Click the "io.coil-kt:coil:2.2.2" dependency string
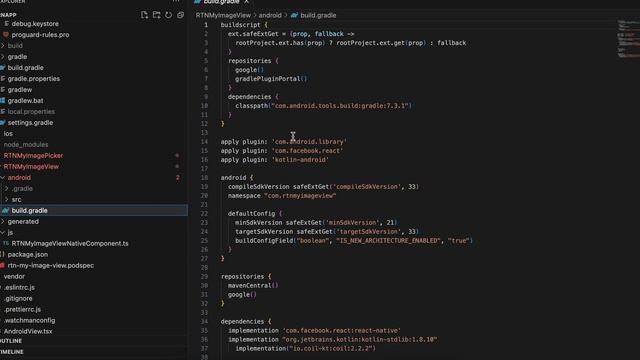 332,349
